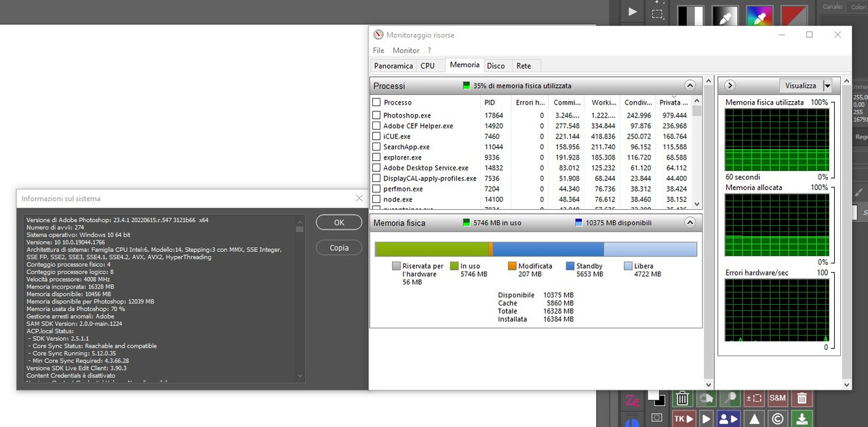Click the pink Ze panel icon

[633, 399]
